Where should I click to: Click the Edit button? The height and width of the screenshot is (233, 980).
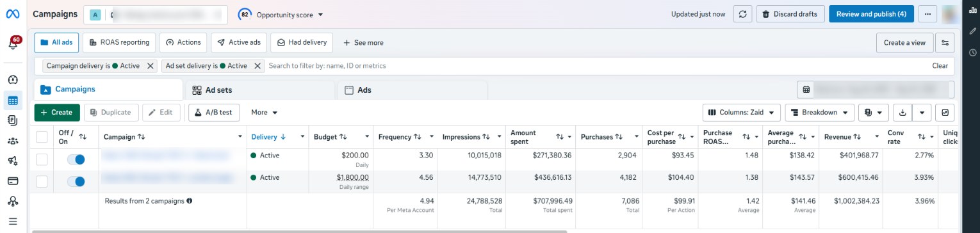(161, 113)
